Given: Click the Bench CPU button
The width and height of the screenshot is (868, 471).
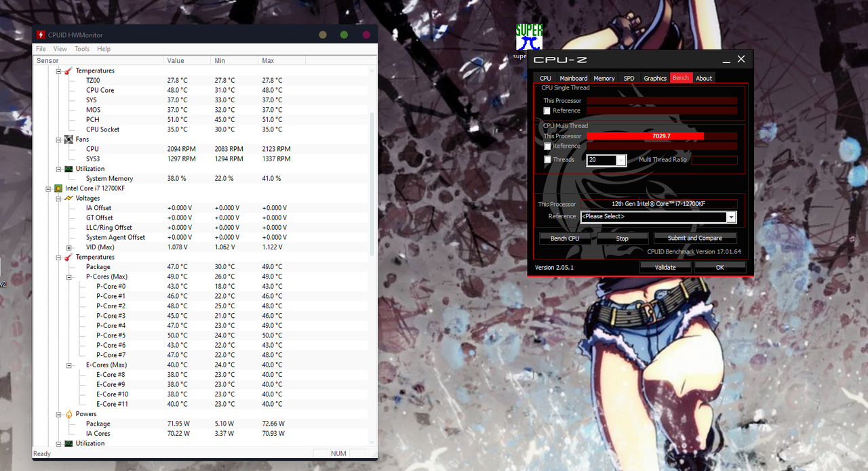Looking at the screenshot, I should click(565, 239).
